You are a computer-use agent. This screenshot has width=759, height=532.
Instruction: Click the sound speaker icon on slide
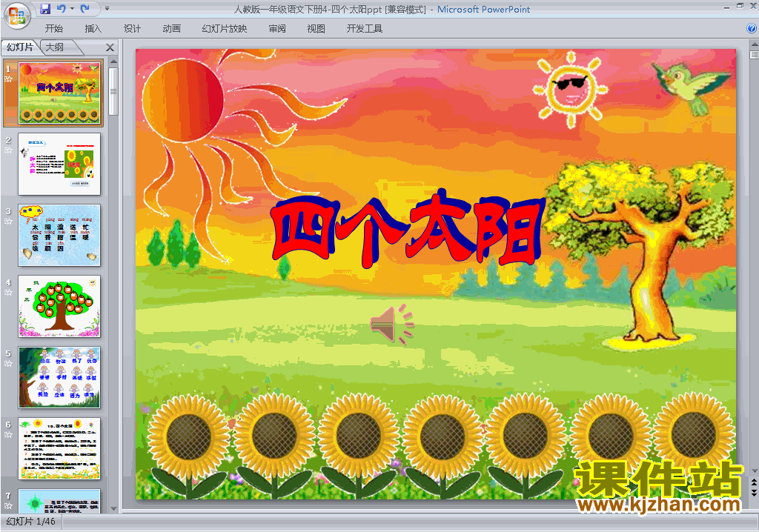[x=393, y=324]
